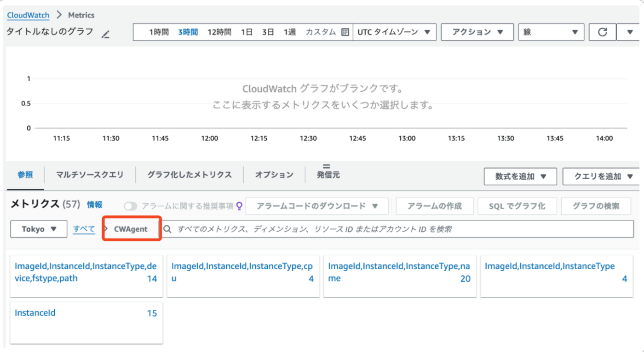This screenshot has height=352, width=644.
Task: Click the pencil icon to edit graph title
Action: [106, 34]
